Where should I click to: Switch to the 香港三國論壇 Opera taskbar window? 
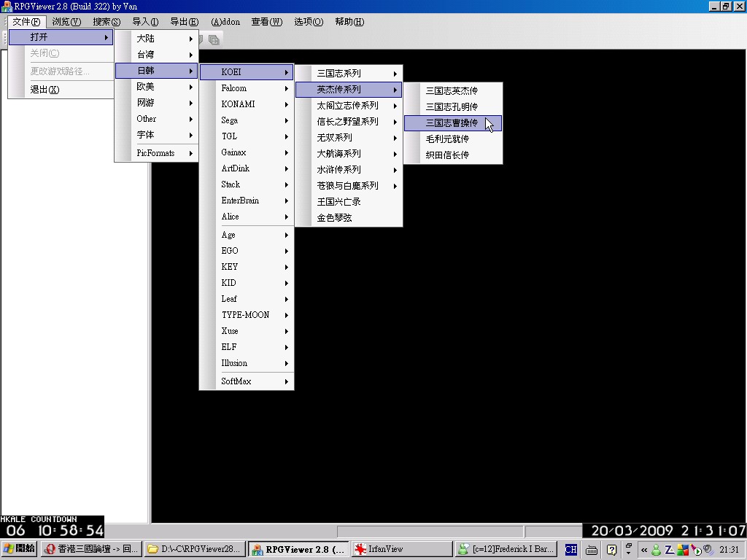click(x=91, y=549)
